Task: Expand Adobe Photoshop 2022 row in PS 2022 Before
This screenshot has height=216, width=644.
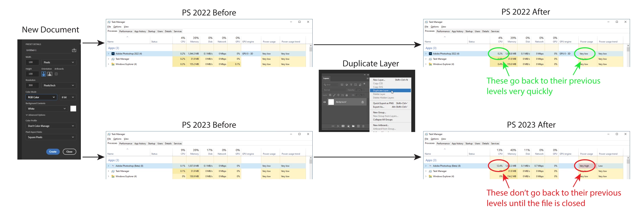Action: pyautogui.click(x=109, y=53)
